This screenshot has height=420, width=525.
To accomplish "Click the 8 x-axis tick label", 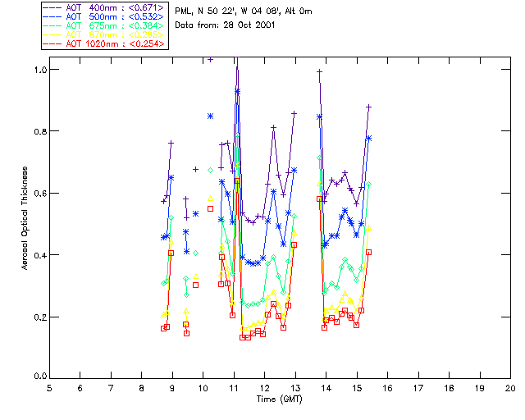I will click(141, 388).
